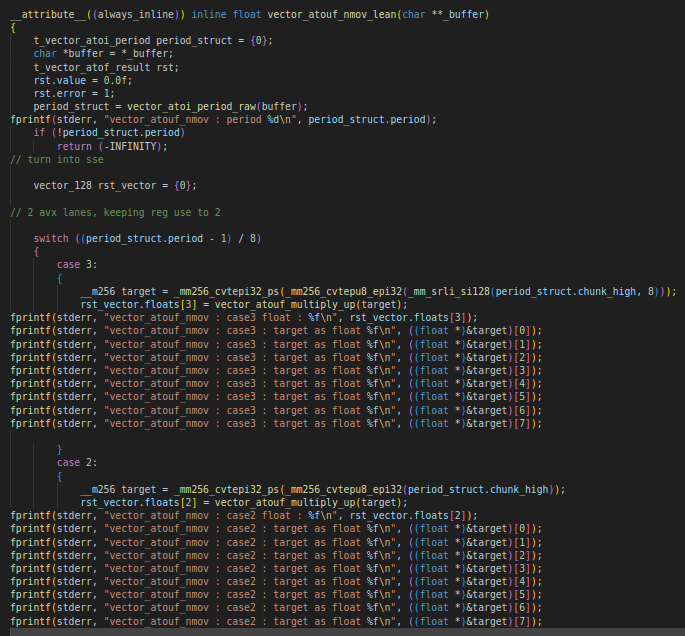Click case3 fprintf line ending with &target)[7]
Image resolution: width=685 pixels, height=636 pixels.
tap(276, 424)
